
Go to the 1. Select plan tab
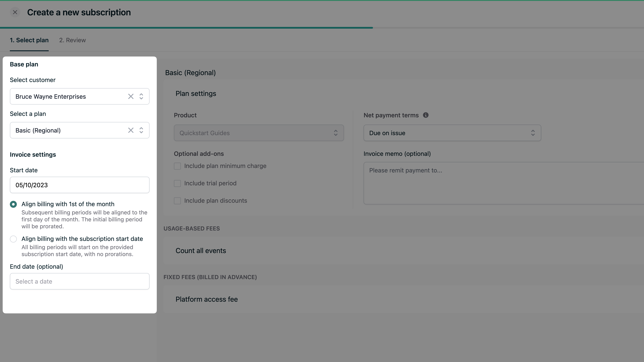(x=29, y=40)
